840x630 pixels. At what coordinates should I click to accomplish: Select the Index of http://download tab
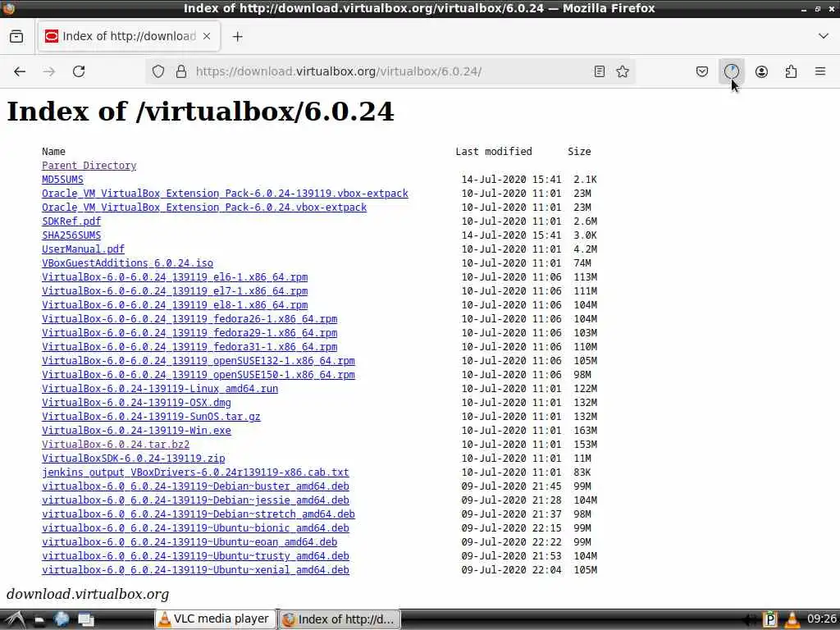129,36
